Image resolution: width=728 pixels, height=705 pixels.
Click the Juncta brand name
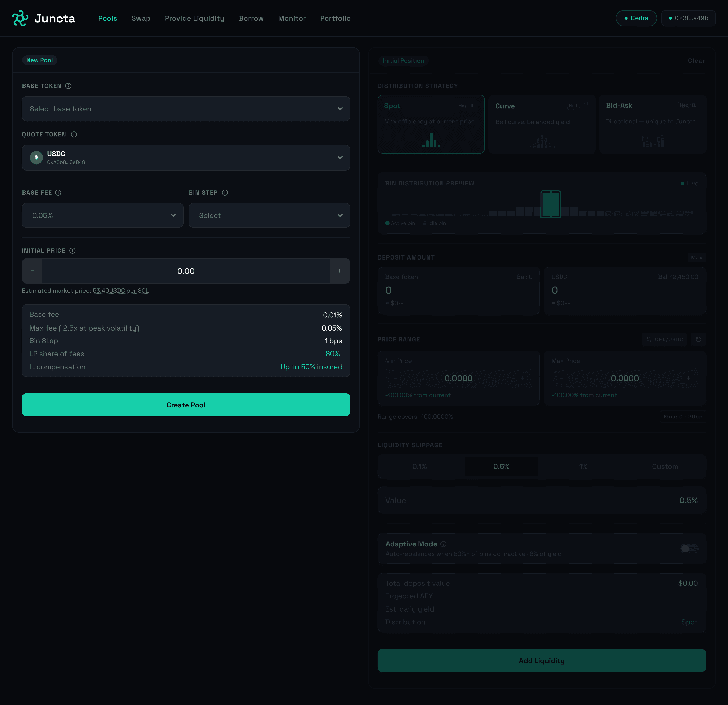55,18
